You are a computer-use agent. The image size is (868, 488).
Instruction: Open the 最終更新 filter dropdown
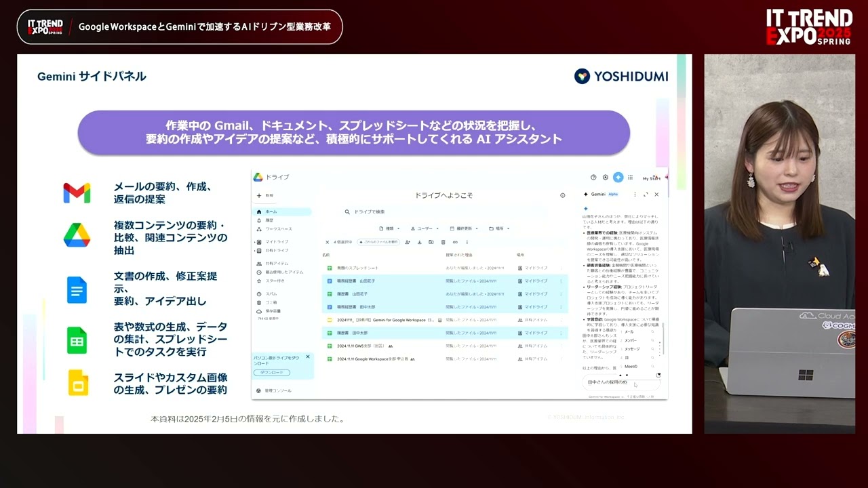click(465, 228)
